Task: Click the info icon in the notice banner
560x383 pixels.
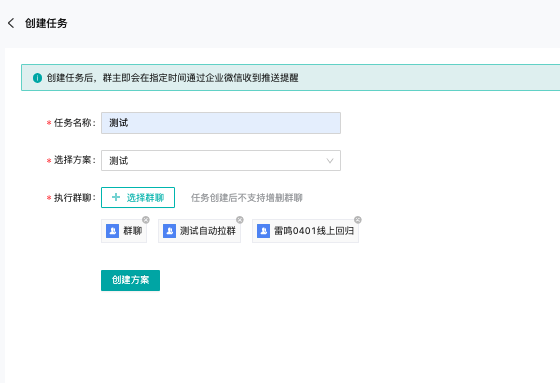Action: [x=37, y=78]
